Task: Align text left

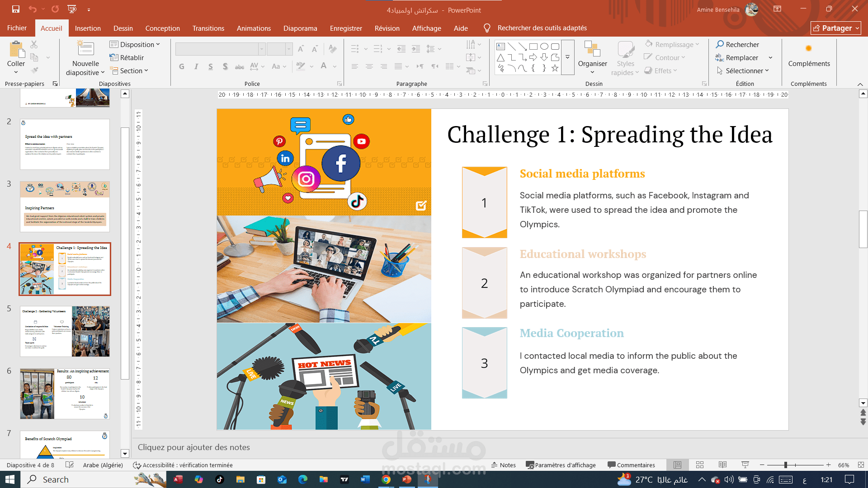Action: (355, 66)
